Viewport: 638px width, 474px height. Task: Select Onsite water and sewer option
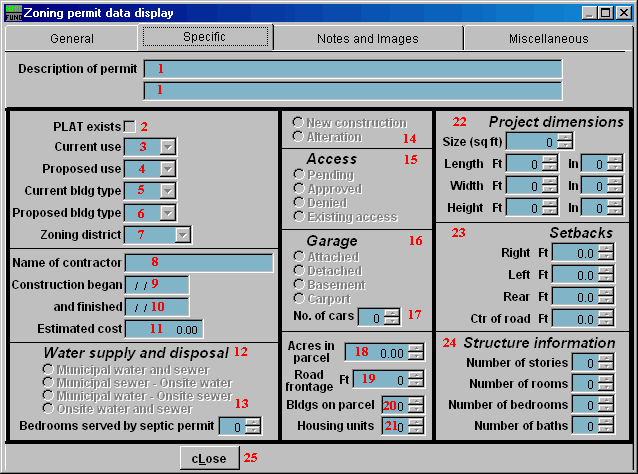tap(48, 408)
